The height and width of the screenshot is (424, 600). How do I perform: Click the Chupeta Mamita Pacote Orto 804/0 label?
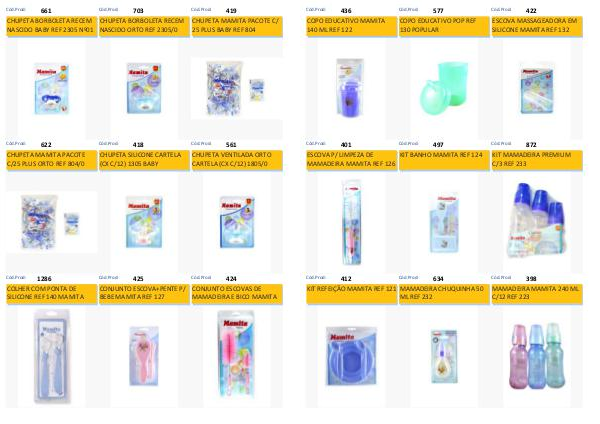[51, 159]
